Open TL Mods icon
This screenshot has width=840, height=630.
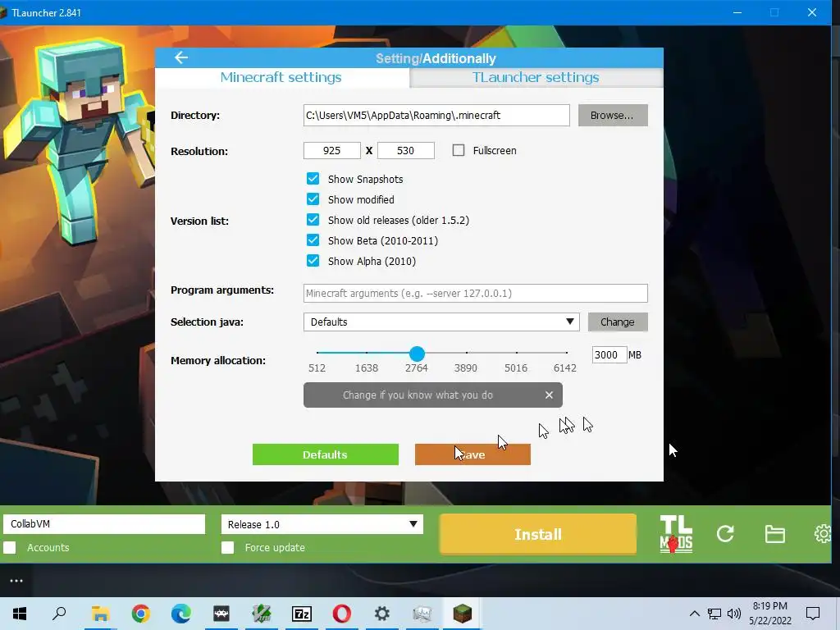point(676,533)
